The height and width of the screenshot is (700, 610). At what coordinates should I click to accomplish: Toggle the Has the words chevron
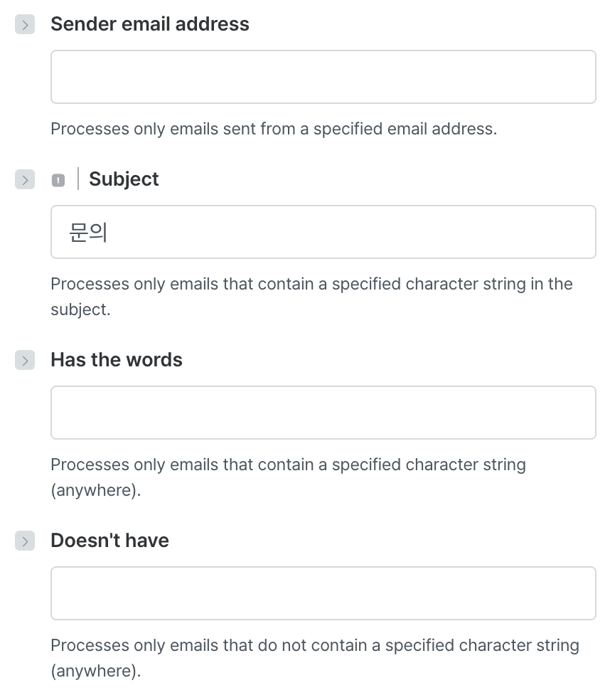pos(25,361)
